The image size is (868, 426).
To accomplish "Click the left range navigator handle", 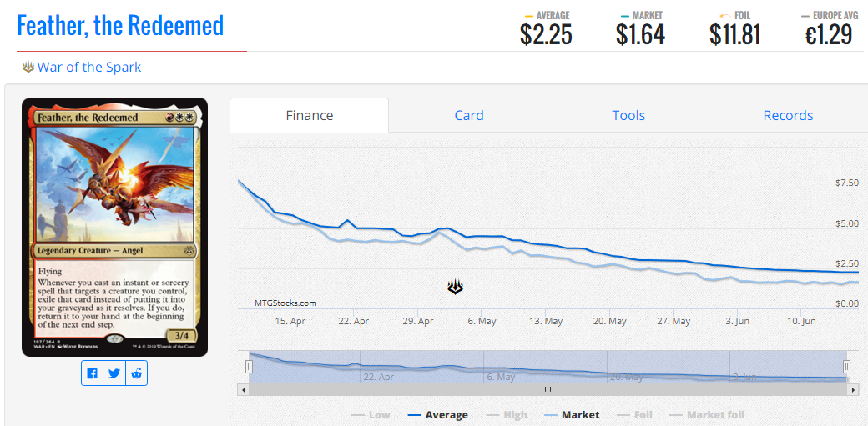I will [x=249, y=366].
